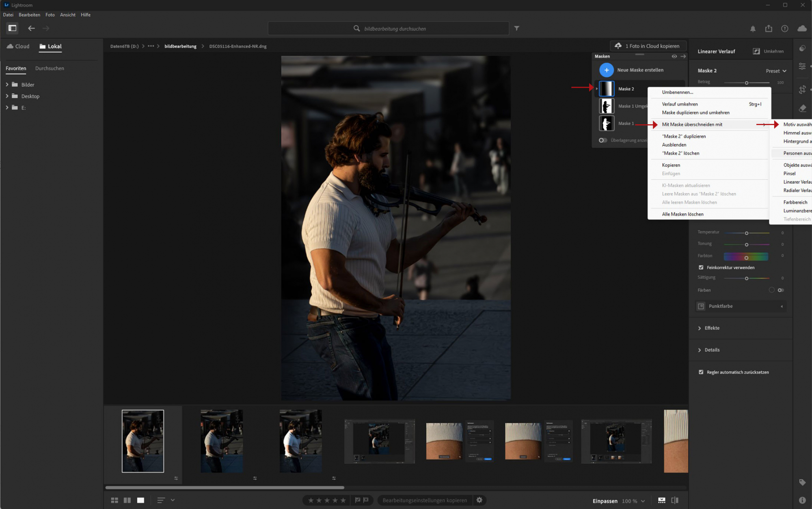
Task: Switch to grid view icon at bottom
Action: point(114,500)
